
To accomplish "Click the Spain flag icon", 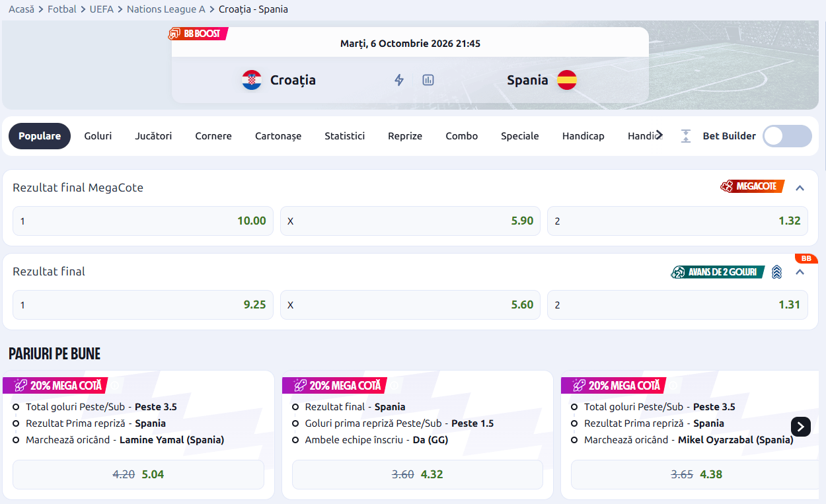I will coord(567,80).
